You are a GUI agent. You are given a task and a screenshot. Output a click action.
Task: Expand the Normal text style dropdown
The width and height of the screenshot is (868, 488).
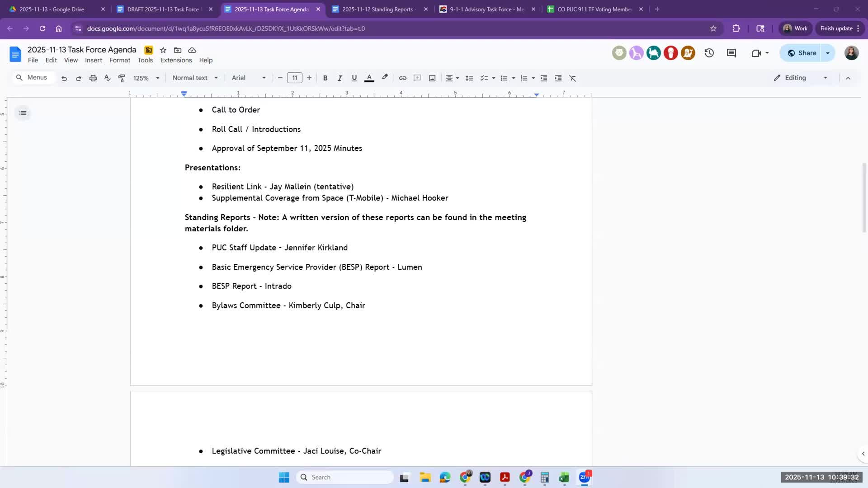195,78
